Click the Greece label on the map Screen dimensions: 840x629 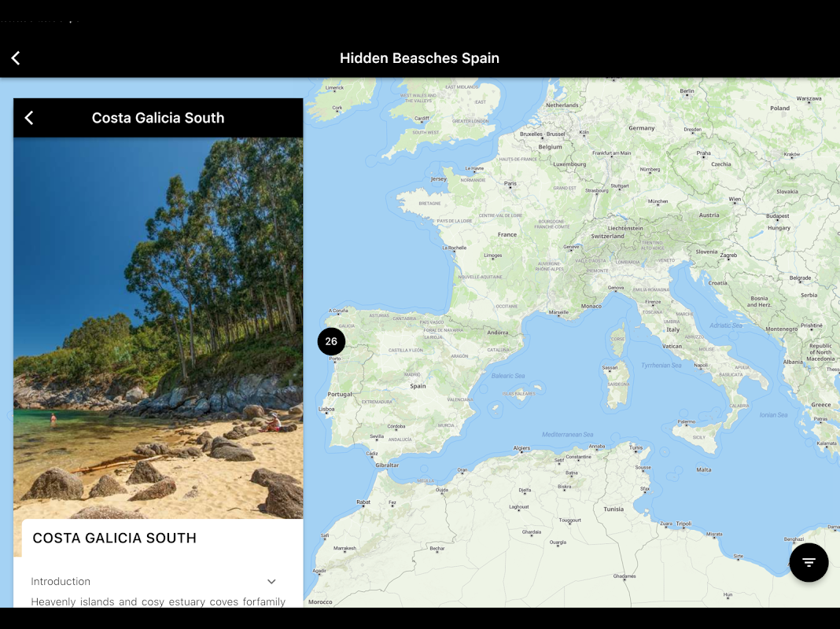[x=820, y=405]
